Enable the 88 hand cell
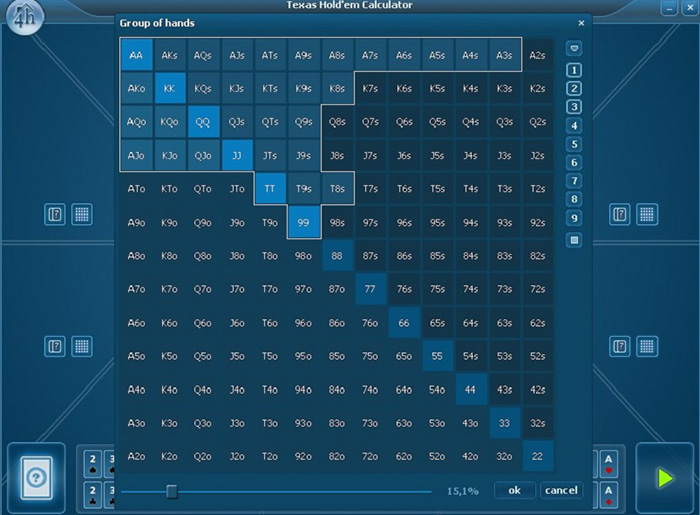Viewport: 700px width, 515px height. tap(337, 256)
